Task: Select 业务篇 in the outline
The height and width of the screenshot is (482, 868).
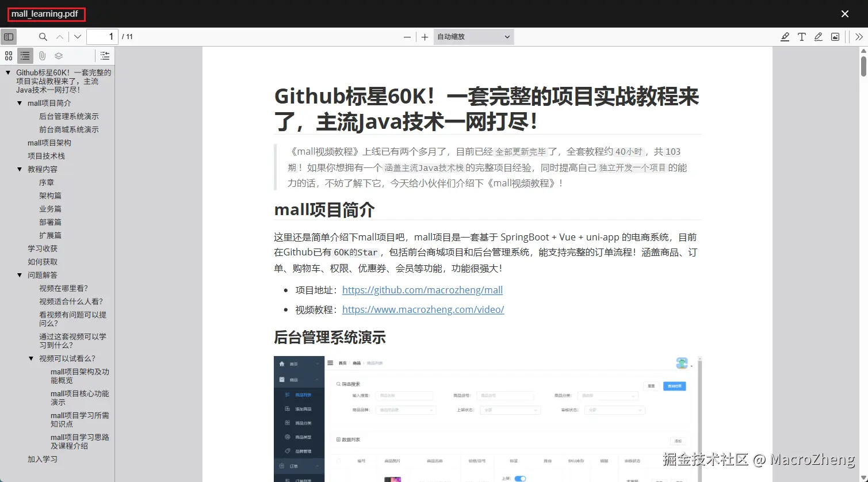Action: coord(50,209)
